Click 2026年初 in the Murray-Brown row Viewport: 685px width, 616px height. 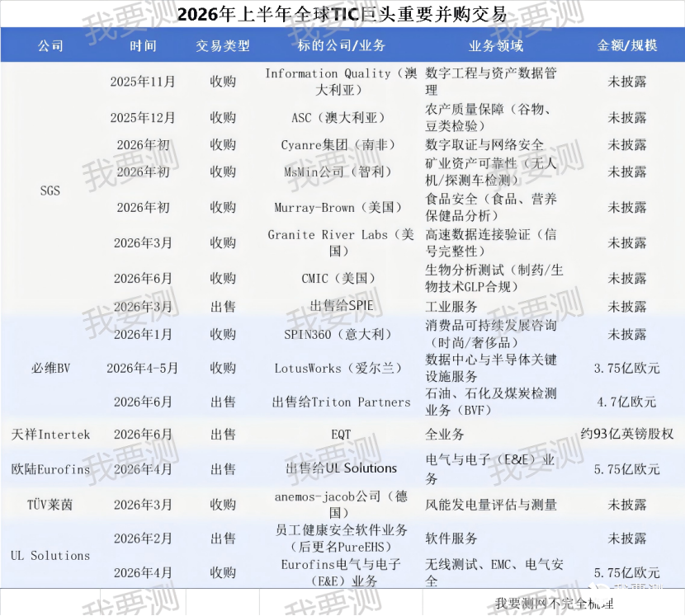point(143,207)
